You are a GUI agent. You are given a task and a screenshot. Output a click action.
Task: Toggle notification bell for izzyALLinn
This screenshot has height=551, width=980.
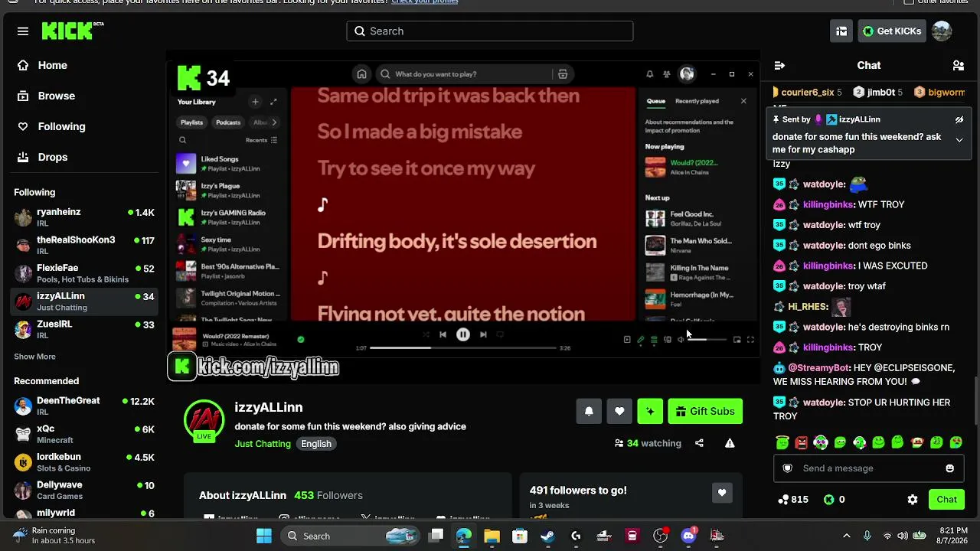click(x=589, y=411)
